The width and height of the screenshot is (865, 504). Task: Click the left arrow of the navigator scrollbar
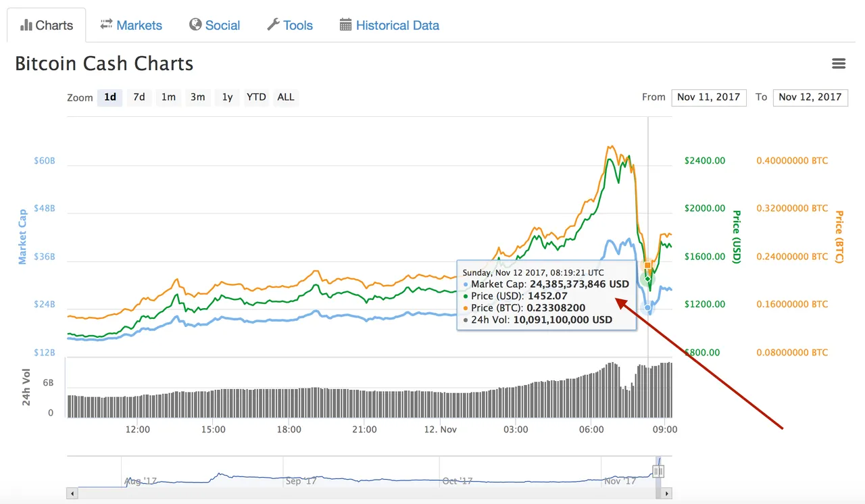pos(71,495)
